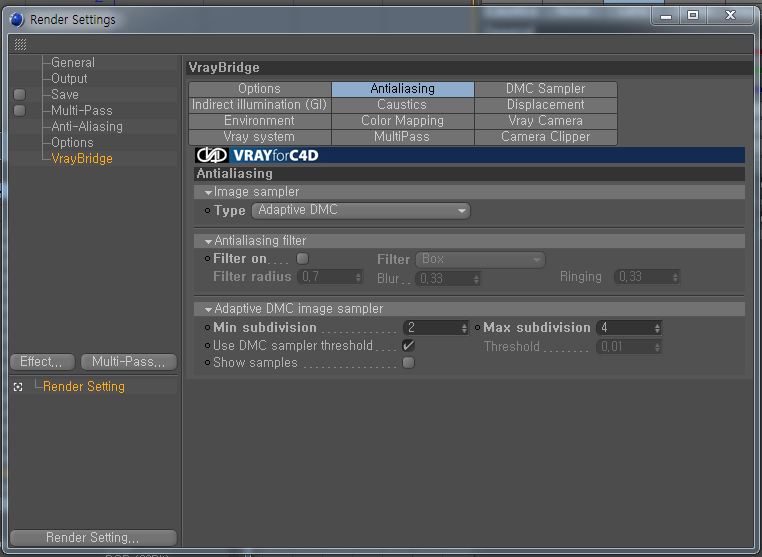Open the Vray Camera tab
The width and height of the screenshot is (762, 557).
coord(546,121)
